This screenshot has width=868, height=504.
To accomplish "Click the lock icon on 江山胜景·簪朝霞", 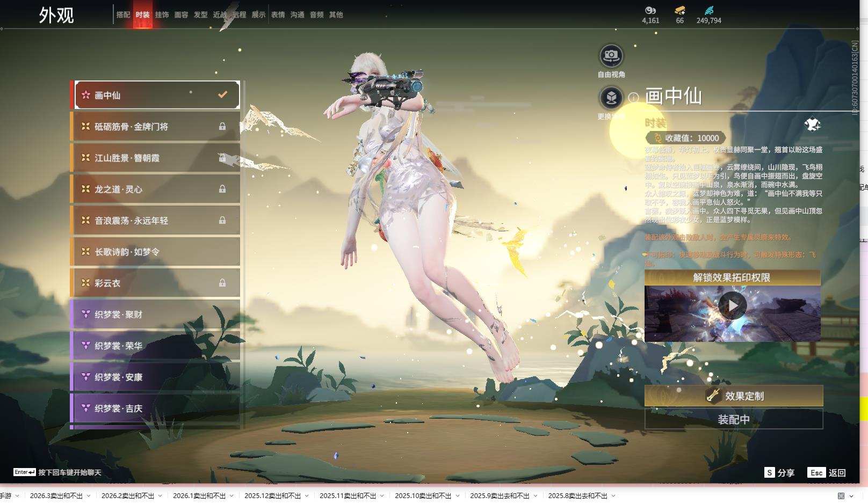I will 222,158.
